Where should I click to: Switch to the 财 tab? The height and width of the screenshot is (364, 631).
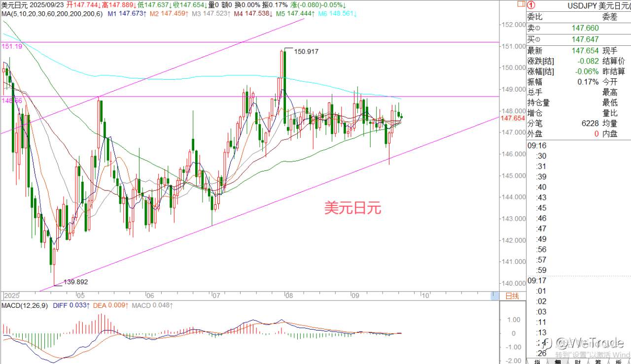click(578, 361)
